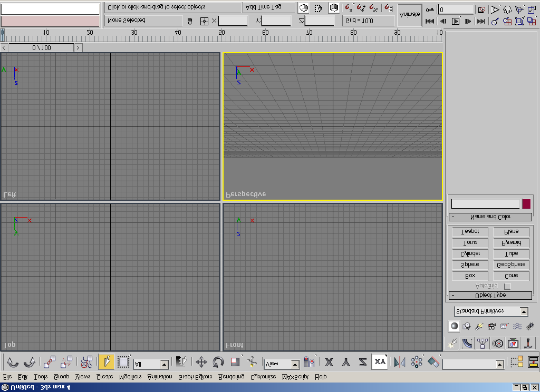The image size is (540, 392).
Task: Pick the rectangular Selection Region icon
Action: click(x=123, y=362)
